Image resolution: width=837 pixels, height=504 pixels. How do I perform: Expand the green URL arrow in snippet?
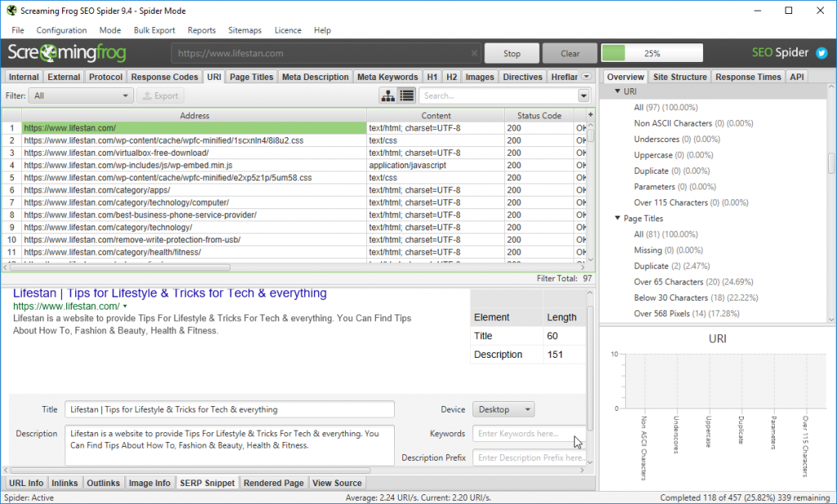[x=125, y=306]
